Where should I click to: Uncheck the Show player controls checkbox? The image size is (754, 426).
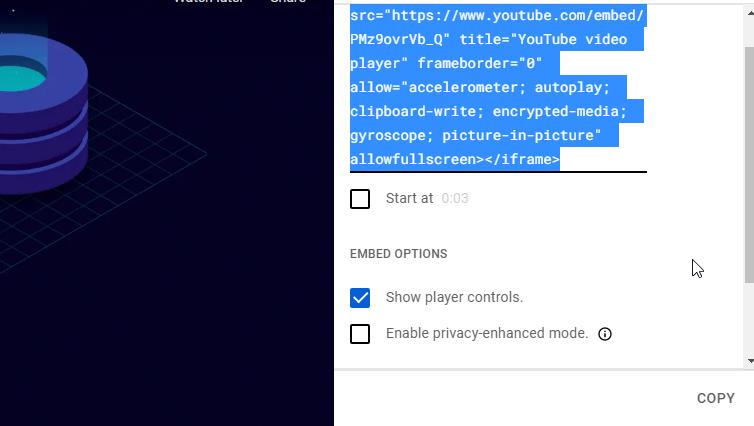tap(360, 298)
